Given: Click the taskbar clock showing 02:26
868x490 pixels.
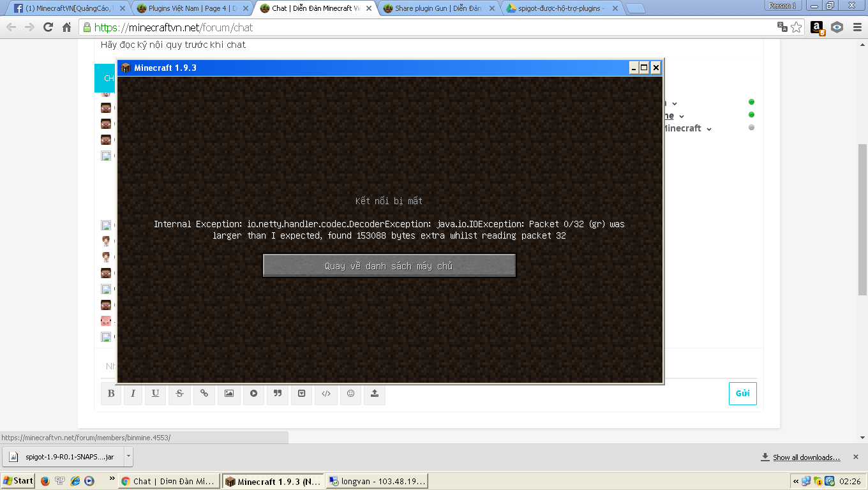Looking at the screenshot, I should [x=851, y=481].
